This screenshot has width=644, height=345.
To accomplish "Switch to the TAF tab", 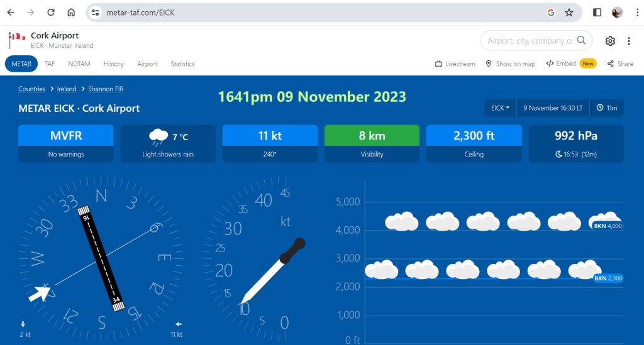I will [x=50, y=64].
